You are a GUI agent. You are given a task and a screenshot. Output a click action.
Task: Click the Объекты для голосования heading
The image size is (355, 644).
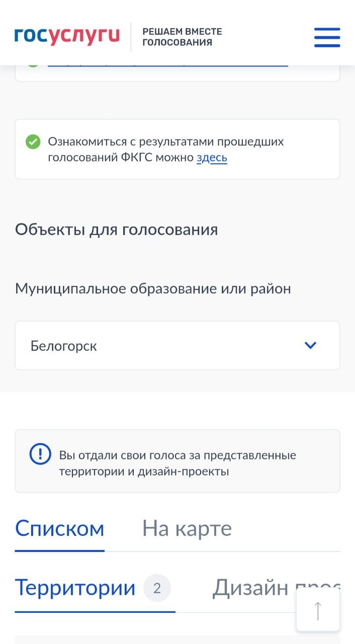pos(116,230)
